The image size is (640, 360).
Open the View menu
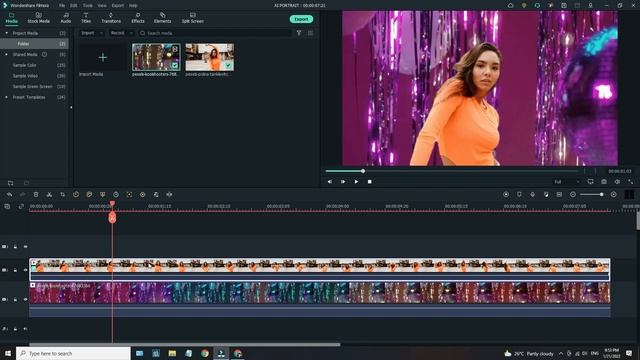click(x=102, y=6)
